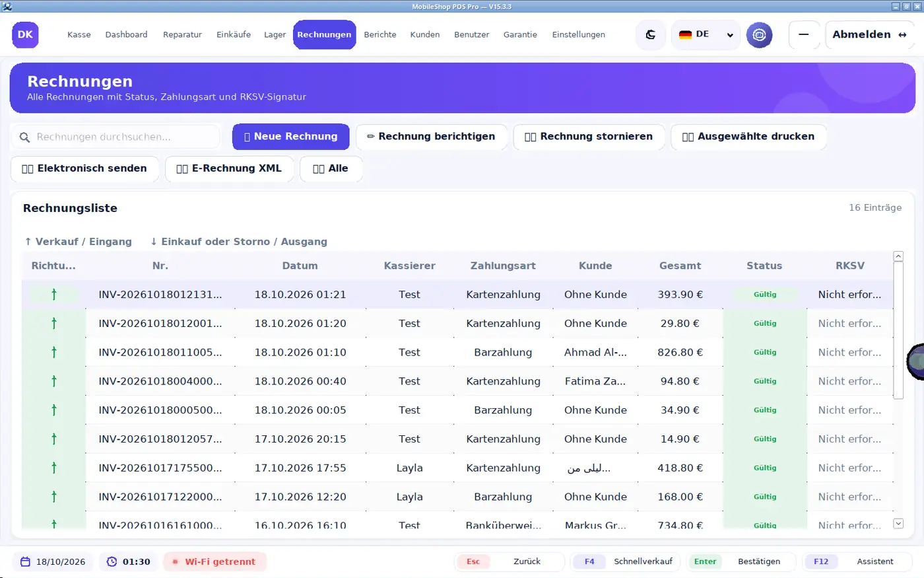
Task: Switch to the Berichte tab
Action: click(380, 34)
